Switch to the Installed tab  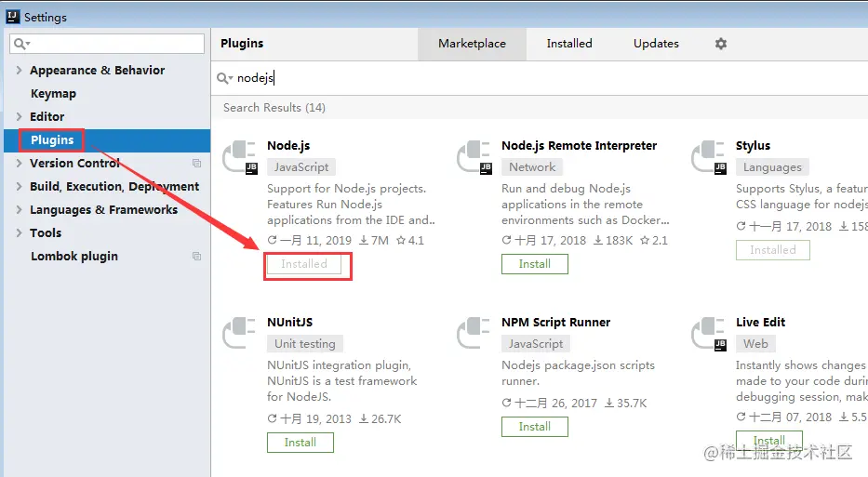pyautogui.click(x=569, y=44)
